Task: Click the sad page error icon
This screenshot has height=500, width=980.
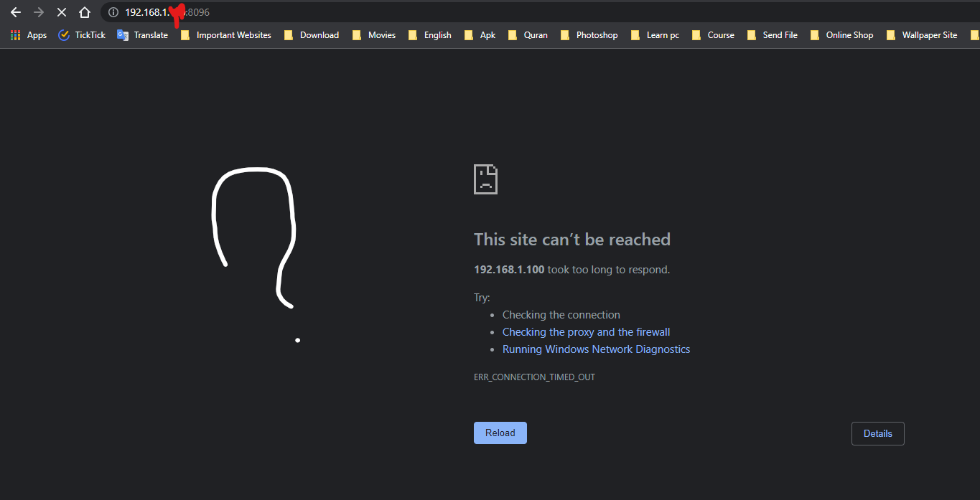Action: (485, 179)
